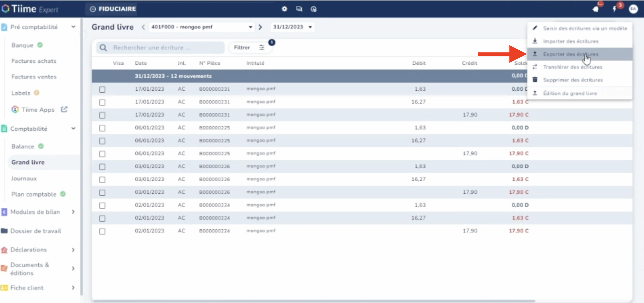644x303 pixels.
Task: Click the download icon beside Importer des écritures
Action: click(x=535, y=41)
